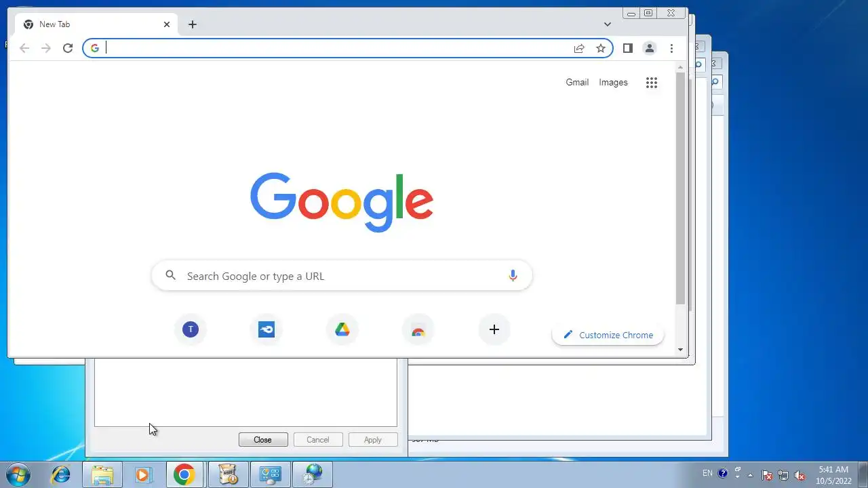Click the Customize Chrome button
The width and height of the screenshot is (868, 488).
[x=608, y=335]
